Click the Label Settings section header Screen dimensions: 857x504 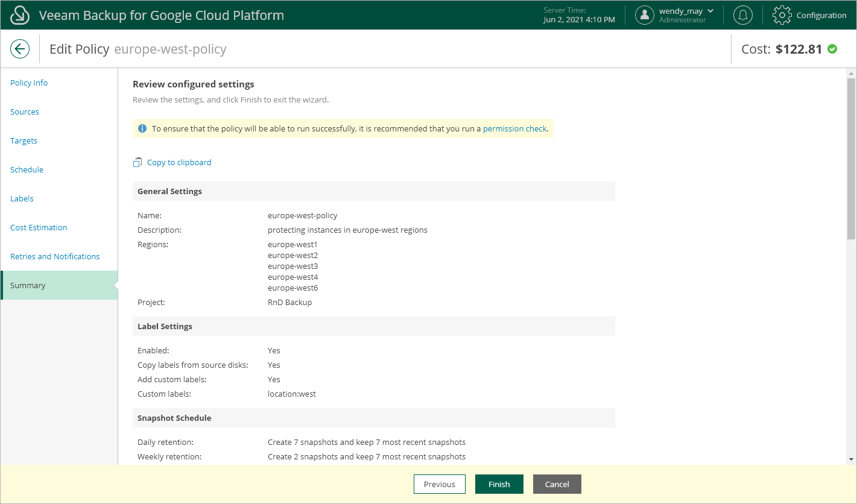tap(374, 326)
